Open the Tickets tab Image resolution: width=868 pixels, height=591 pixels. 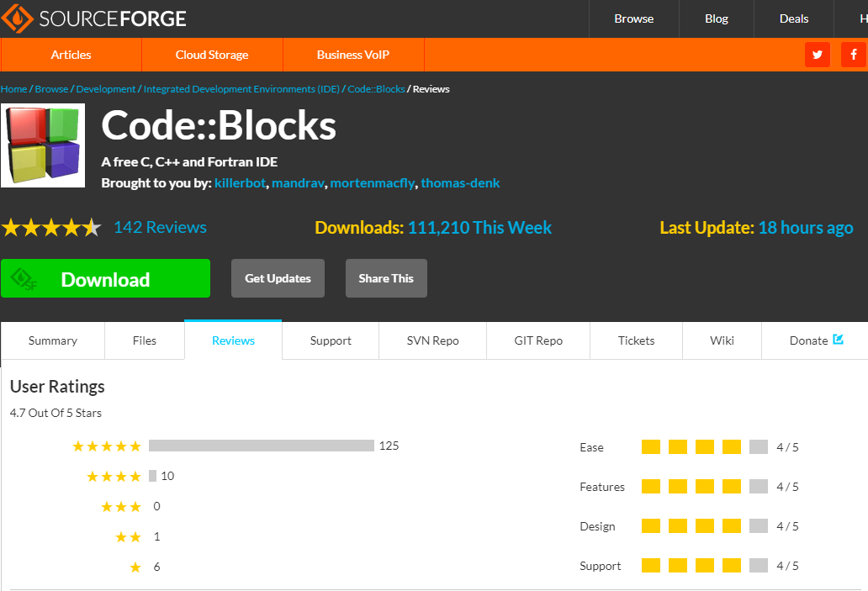636,340
